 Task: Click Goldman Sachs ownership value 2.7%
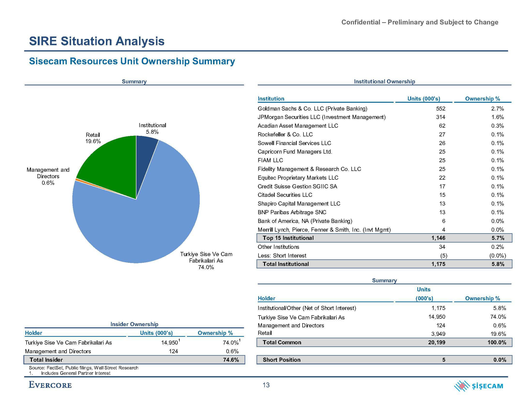click(497, 109)
